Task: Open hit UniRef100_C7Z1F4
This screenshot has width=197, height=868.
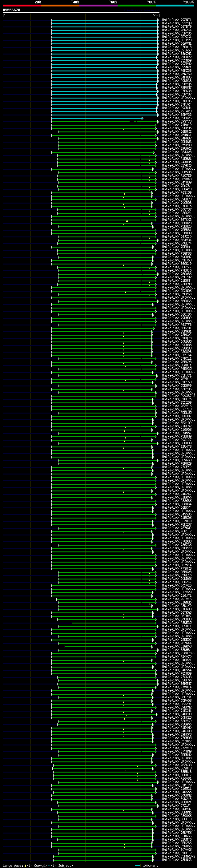Action: point(177,805)
